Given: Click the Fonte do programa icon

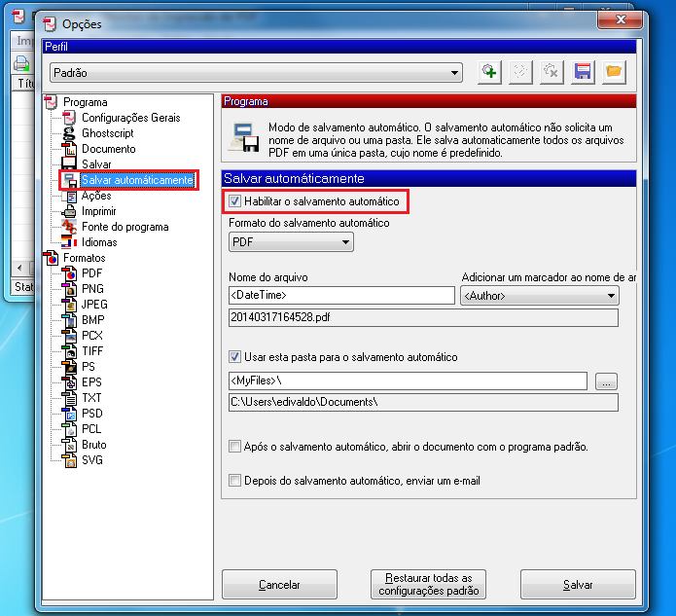Looking at the screenshot, I should (69, 227).
